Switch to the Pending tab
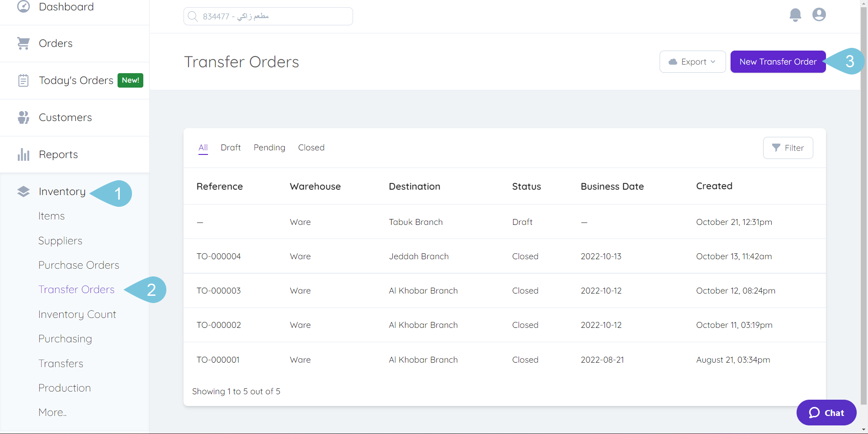This screenshot has height=434, width=868. [269, 147]
